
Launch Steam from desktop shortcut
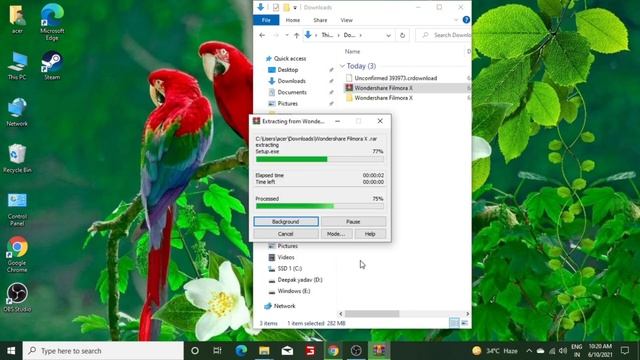tap(52, 65)
